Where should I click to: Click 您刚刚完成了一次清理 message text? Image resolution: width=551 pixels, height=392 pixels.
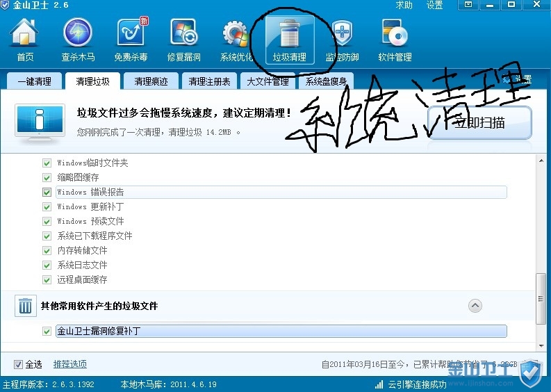coord(158,132)
